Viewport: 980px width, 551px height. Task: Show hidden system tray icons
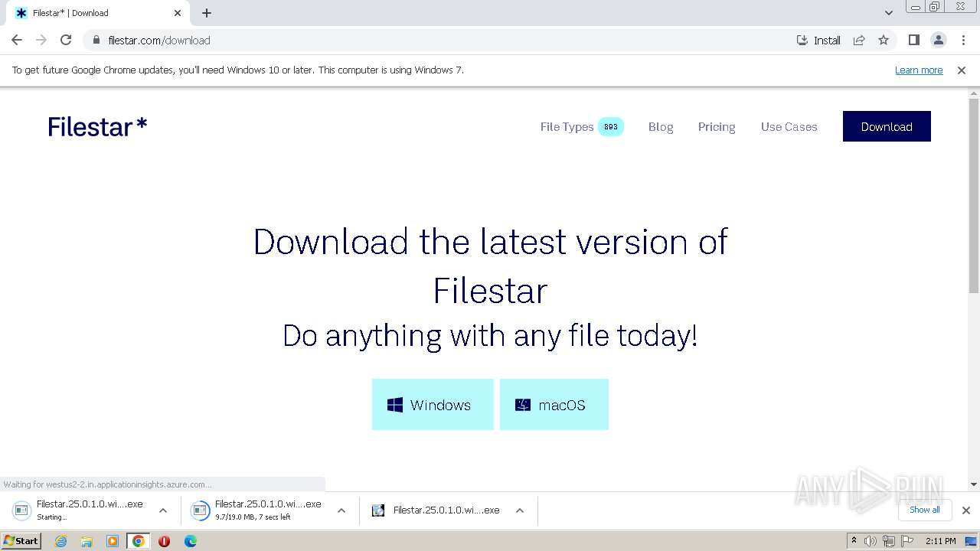coord(854,541)
